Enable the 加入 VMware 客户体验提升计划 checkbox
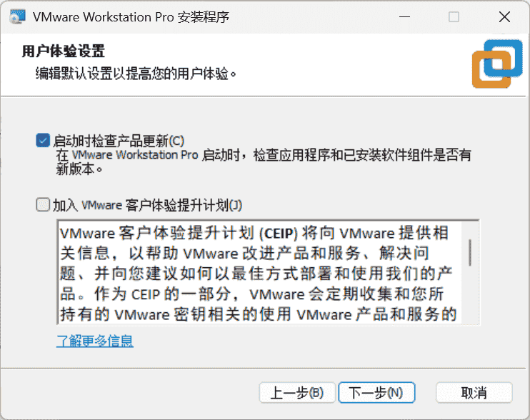 point(43,205)
